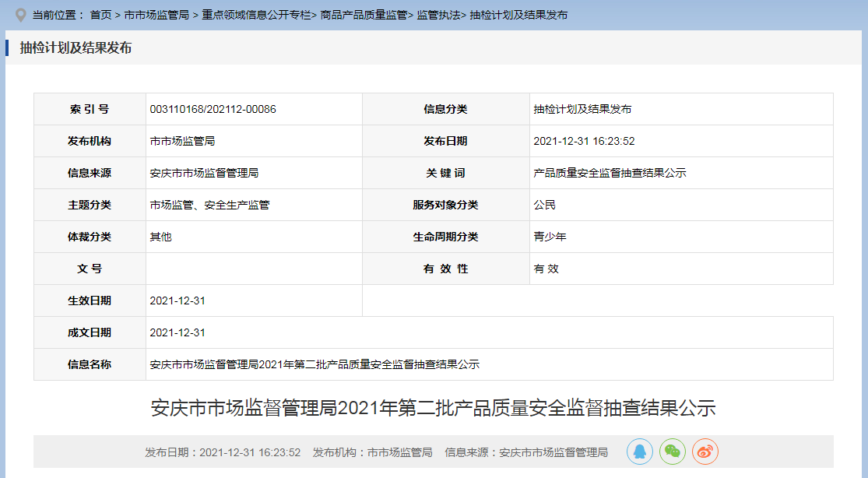
Task: Select value 市场监管、安全生产监管
Action: [x=209, y=205]
